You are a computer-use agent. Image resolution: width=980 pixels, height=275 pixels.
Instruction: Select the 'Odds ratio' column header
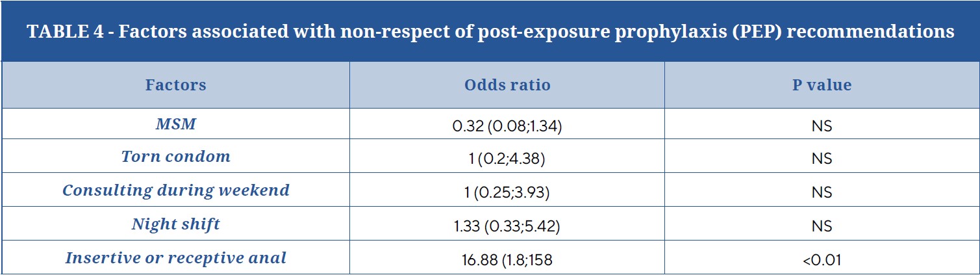point(507,85)
